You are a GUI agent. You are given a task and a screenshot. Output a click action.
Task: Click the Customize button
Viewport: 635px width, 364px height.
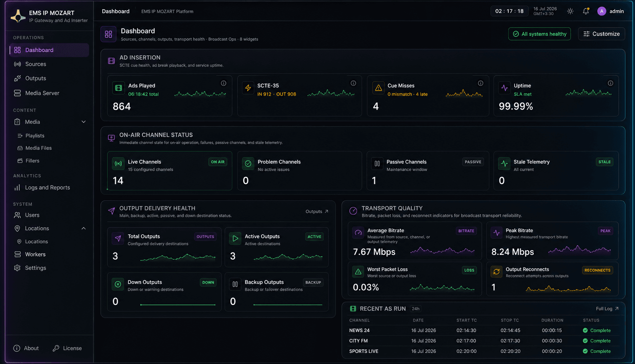click(x=601, y=34)
